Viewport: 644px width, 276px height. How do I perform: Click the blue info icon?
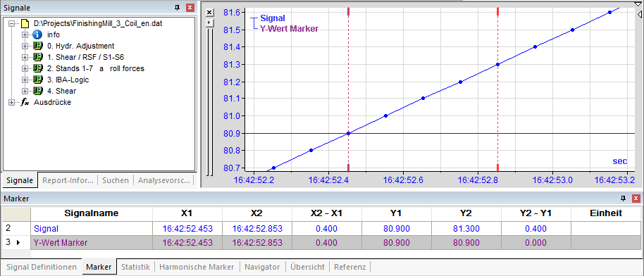(x=38, y=35)
